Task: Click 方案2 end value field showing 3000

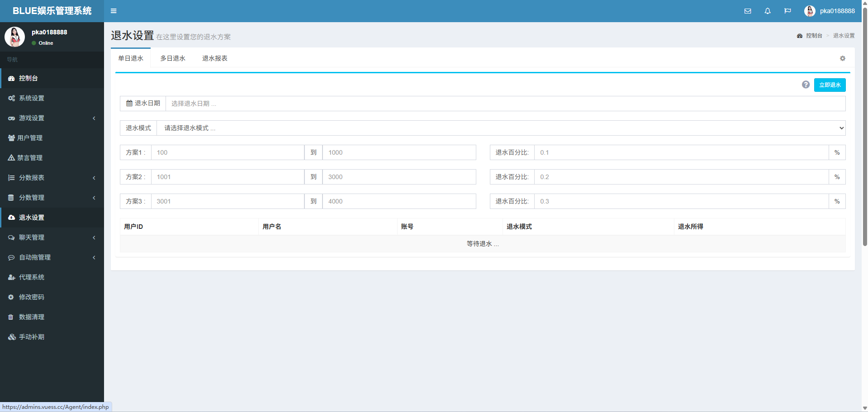Action: [x=399, y=177]
